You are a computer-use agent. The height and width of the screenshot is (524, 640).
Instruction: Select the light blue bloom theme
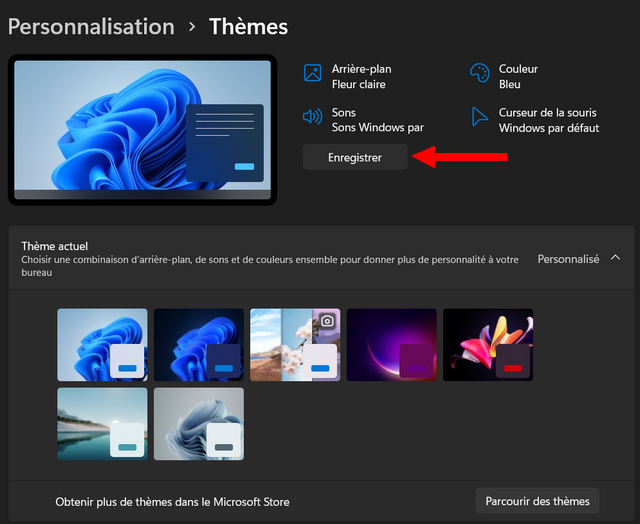point(102,345)
